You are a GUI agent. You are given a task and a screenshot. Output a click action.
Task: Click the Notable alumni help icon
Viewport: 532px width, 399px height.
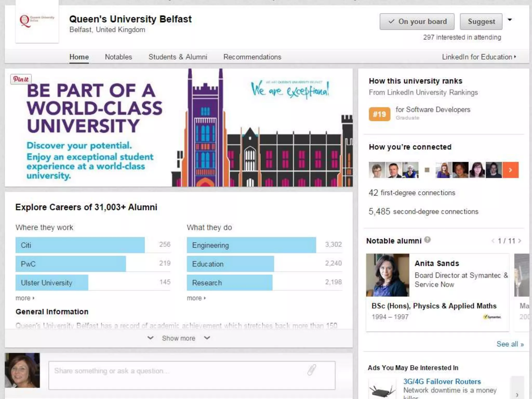[x=427, y=240]
